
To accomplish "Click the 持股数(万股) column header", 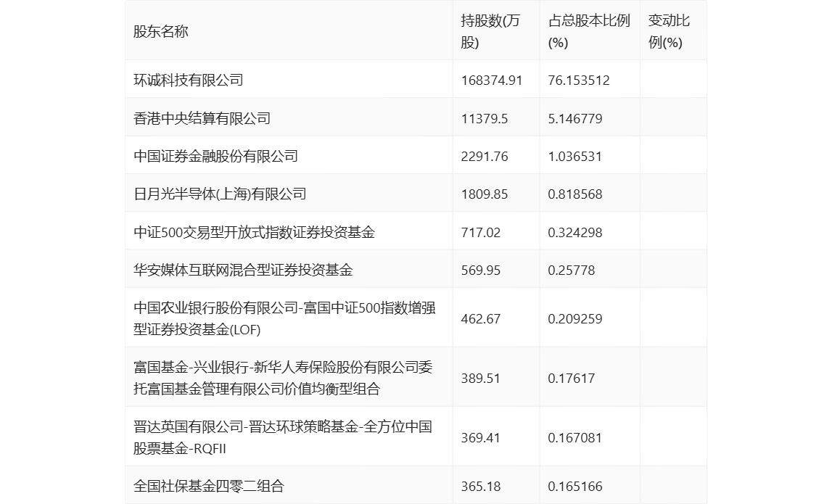I will pos(490,31).
